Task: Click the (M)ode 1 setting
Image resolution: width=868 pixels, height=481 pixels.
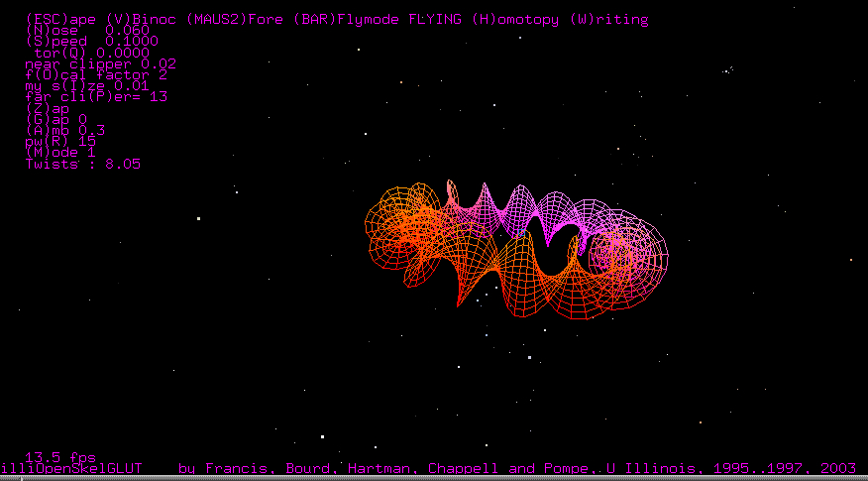Action: pos(60,152)
